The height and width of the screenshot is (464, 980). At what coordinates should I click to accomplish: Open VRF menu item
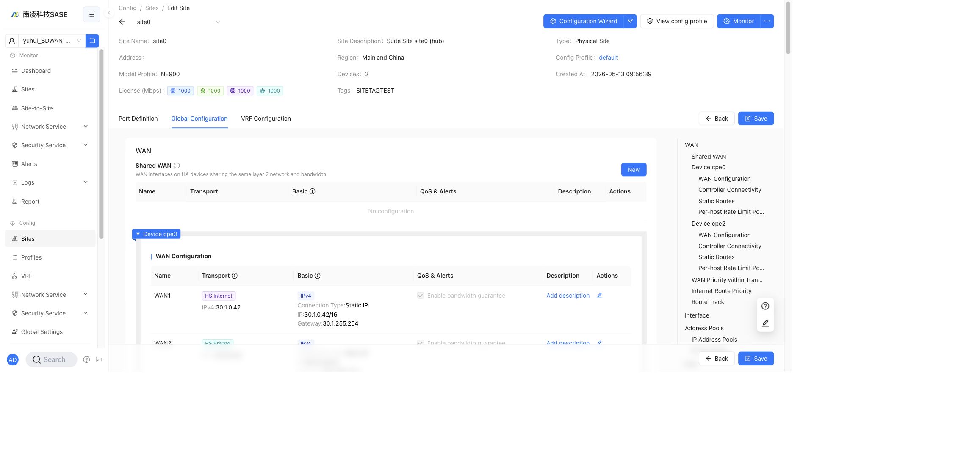tap(50, 276)
